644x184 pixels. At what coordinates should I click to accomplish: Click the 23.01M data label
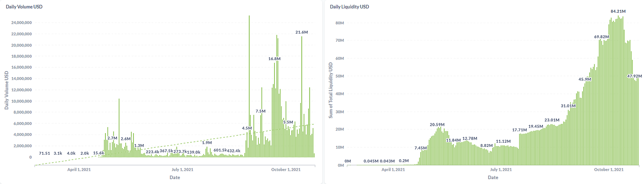point(552,120)
